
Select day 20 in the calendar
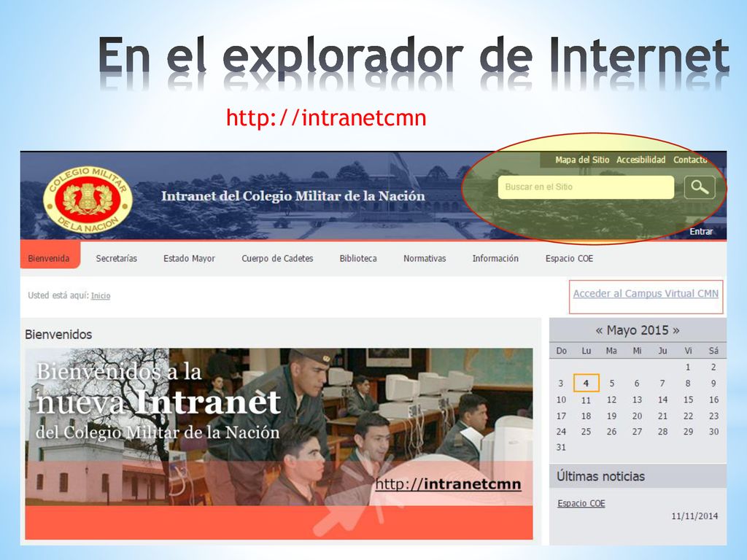click(x=637, y=416)
